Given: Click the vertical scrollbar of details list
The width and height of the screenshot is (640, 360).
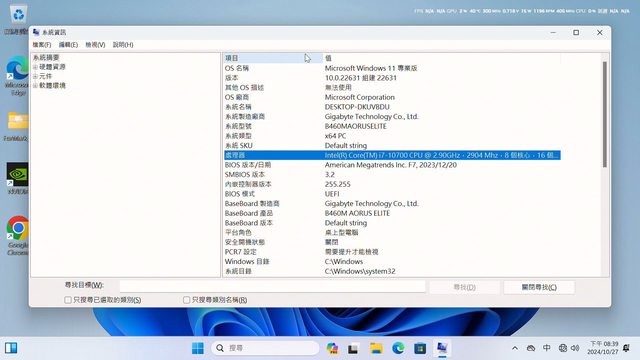Looking at the screenshot, I should (605, 114).
